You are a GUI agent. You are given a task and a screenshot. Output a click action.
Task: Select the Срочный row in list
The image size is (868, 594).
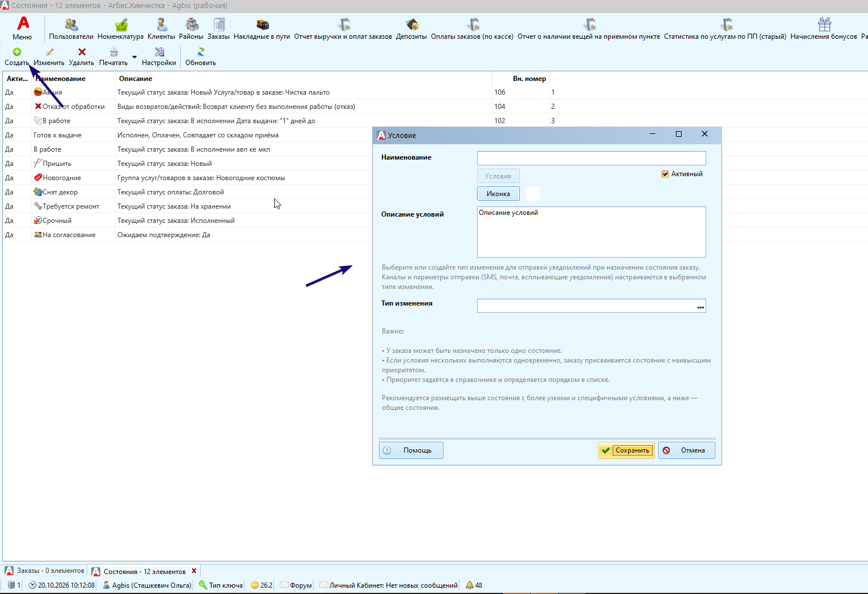(188, 221)
